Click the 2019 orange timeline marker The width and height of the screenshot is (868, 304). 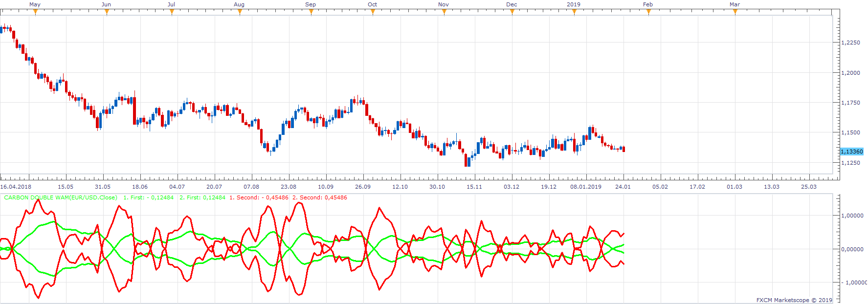574,12
